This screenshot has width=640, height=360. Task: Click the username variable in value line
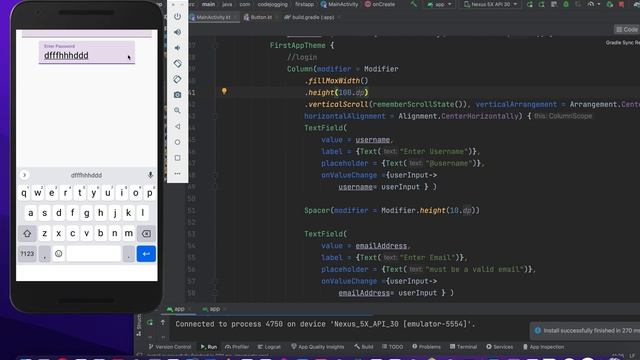[372, 140]
